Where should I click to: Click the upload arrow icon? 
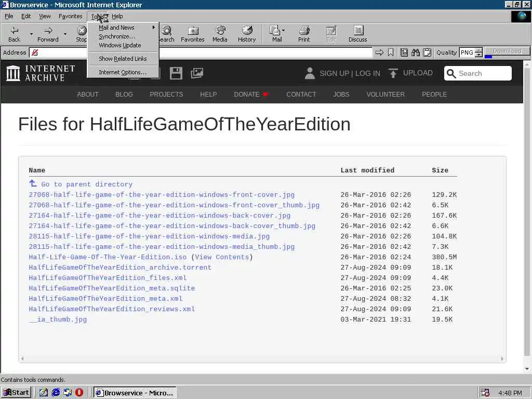[393, 73]
